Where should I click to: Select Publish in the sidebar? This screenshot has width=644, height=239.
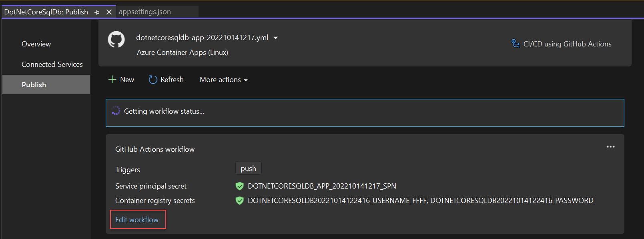click(46, 84)
